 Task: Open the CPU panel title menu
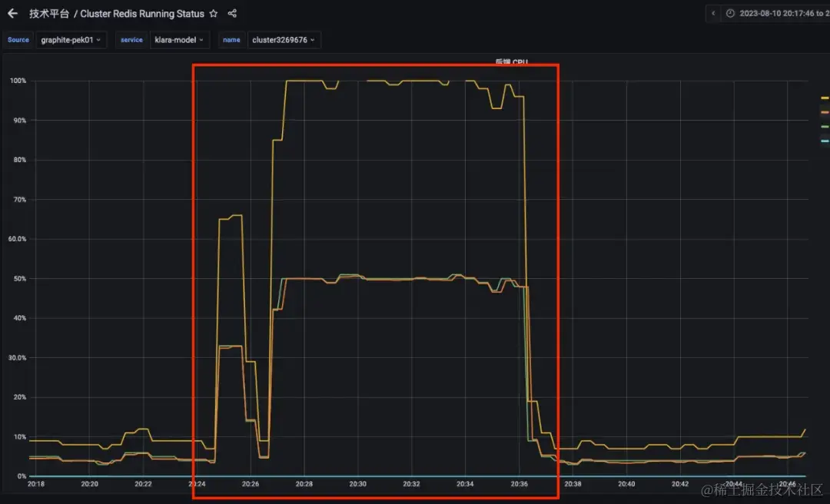pos(511,62)
